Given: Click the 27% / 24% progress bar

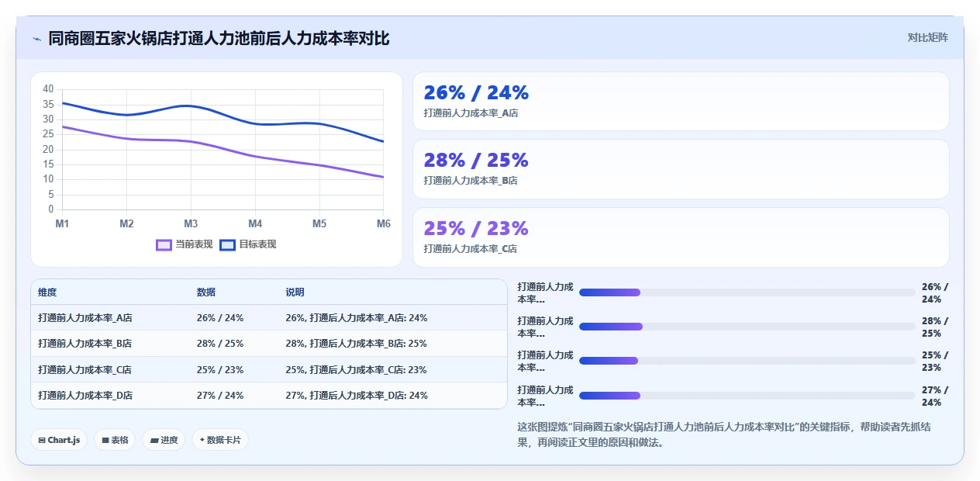Looking at the screenshot, I should (747, 396).
